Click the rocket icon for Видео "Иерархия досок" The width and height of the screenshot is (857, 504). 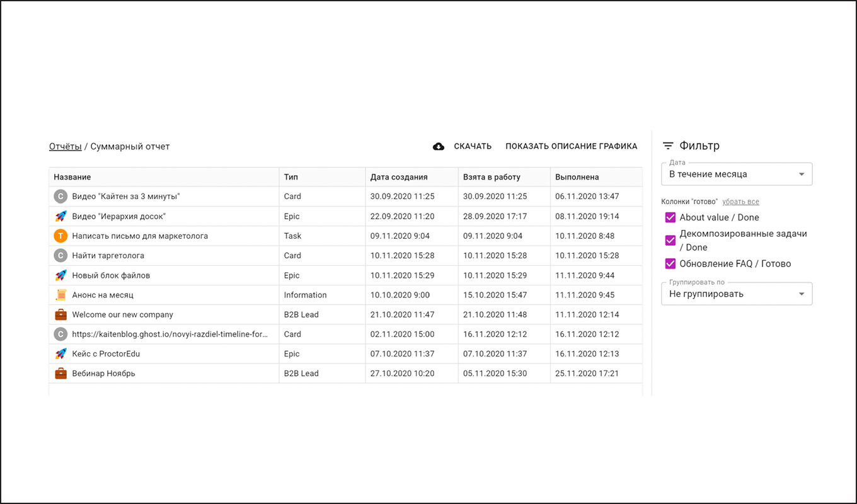click(x=60, y=216)
